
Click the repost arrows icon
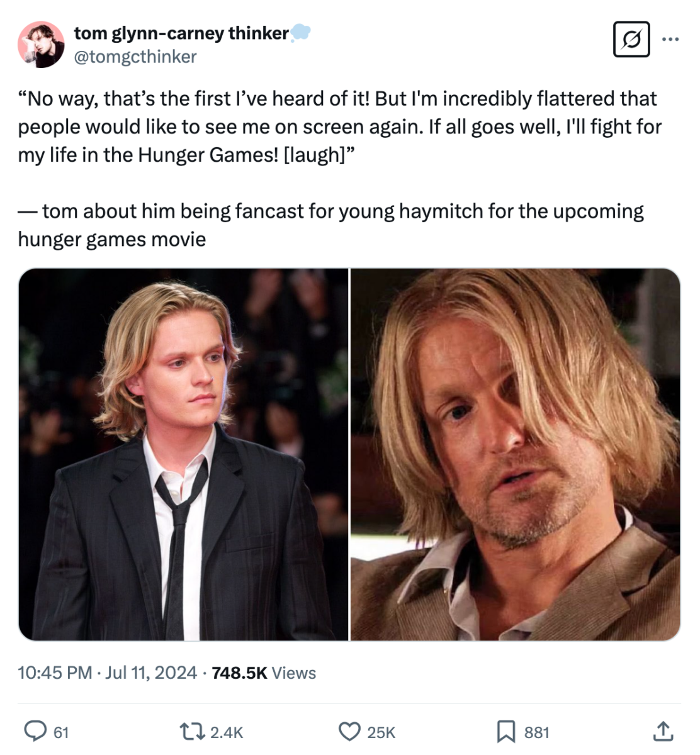point(191,731)
